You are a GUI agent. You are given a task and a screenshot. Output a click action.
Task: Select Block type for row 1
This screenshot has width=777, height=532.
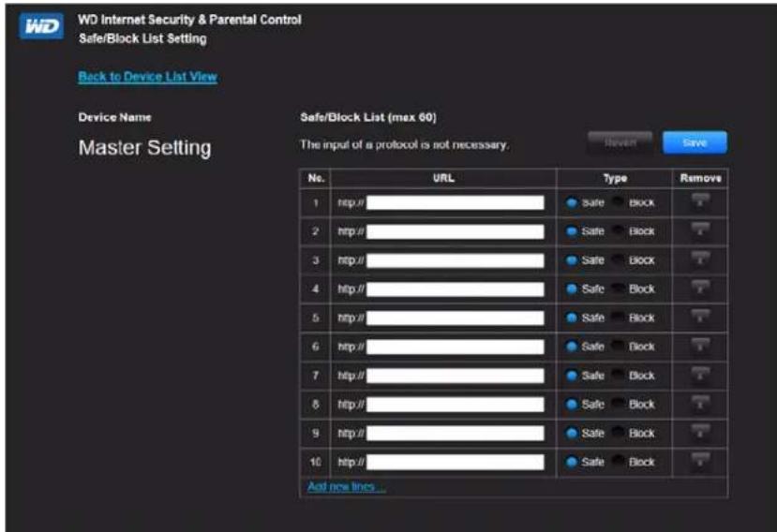[x=618, y=202]
